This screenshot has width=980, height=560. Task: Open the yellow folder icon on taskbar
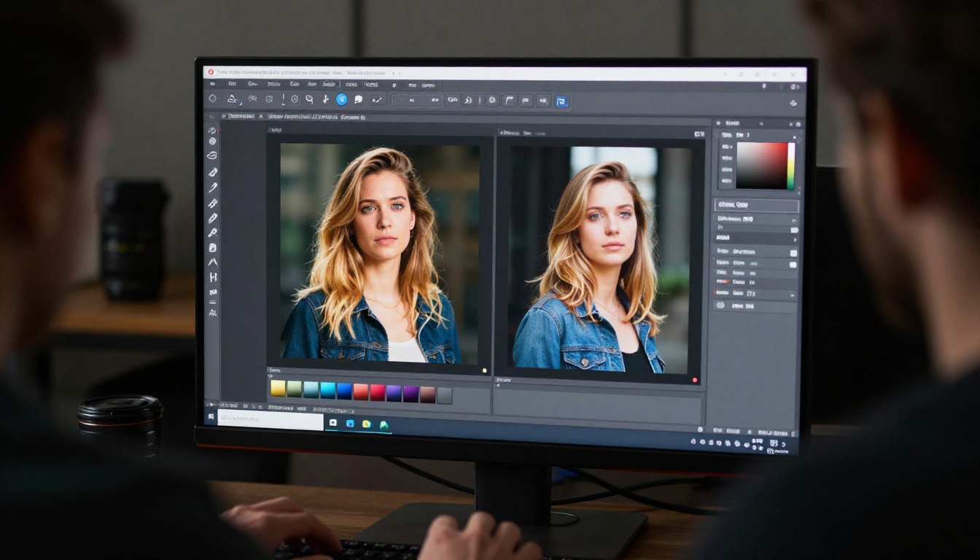click(366, 423)
